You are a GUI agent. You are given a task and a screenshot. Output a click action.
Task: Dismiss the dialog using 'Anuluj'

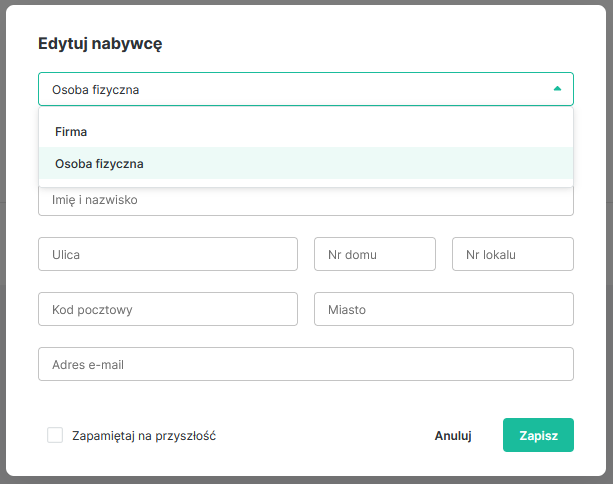pos(453,435)
